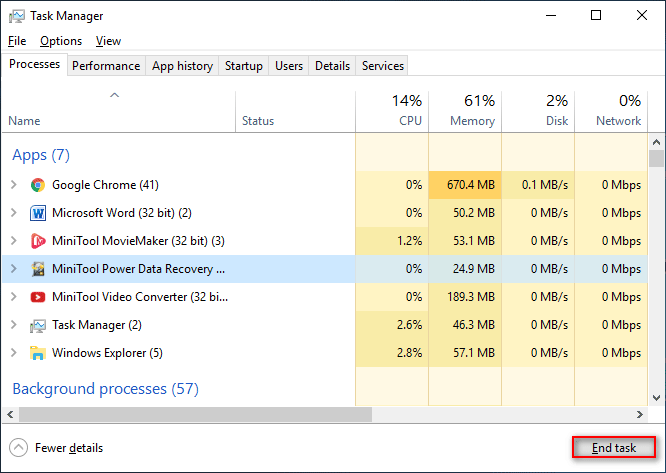This screenshot has height=473, width=666.
Task: Click the horizontal scrollbar right arrow
Action: click(640, 414)
